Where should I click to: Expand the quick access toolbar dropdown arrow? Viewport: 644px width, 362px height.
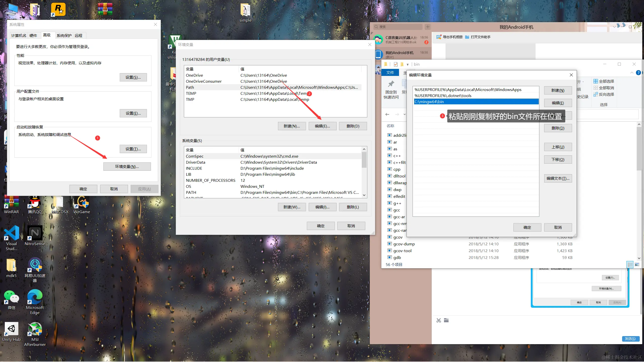408,64
